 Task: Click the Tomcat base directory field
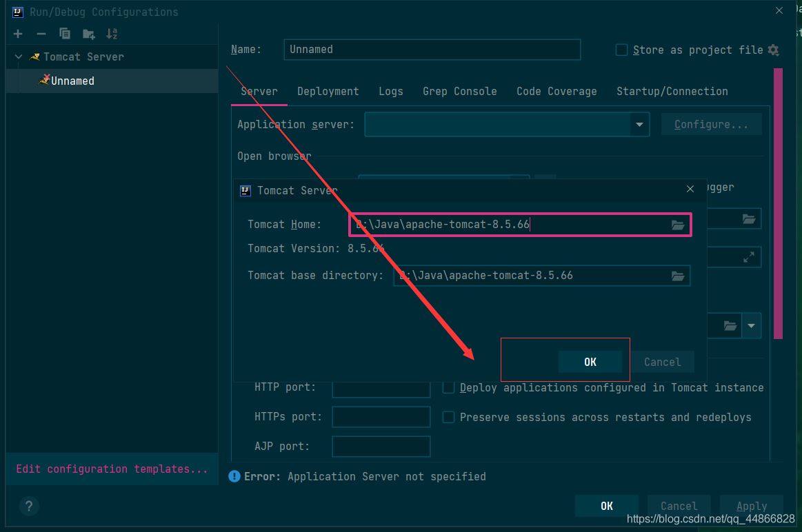click(541, 276)
